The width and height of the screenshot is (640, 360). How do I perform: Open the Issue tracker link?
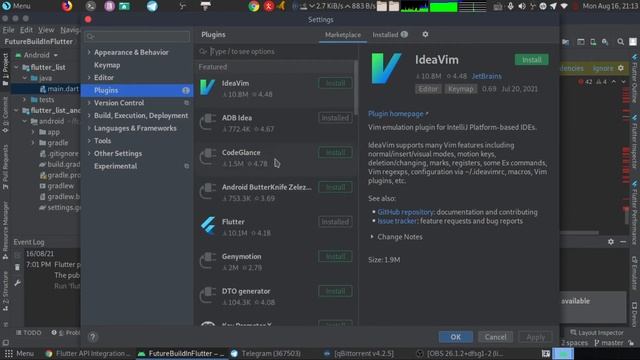[x=397, y=221]
